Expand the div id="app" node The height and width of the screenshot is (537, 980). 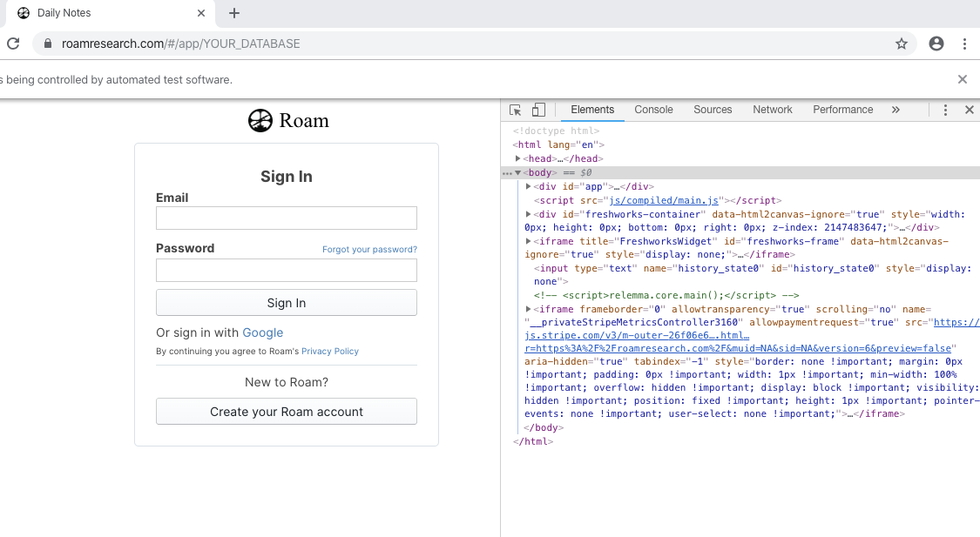pos(528,186)
